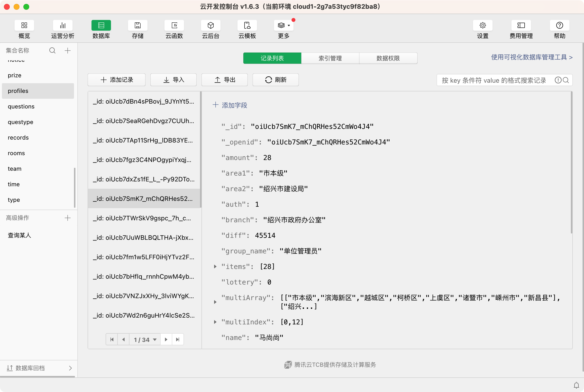Expand the "multiIndex" field

click(215, 322)
